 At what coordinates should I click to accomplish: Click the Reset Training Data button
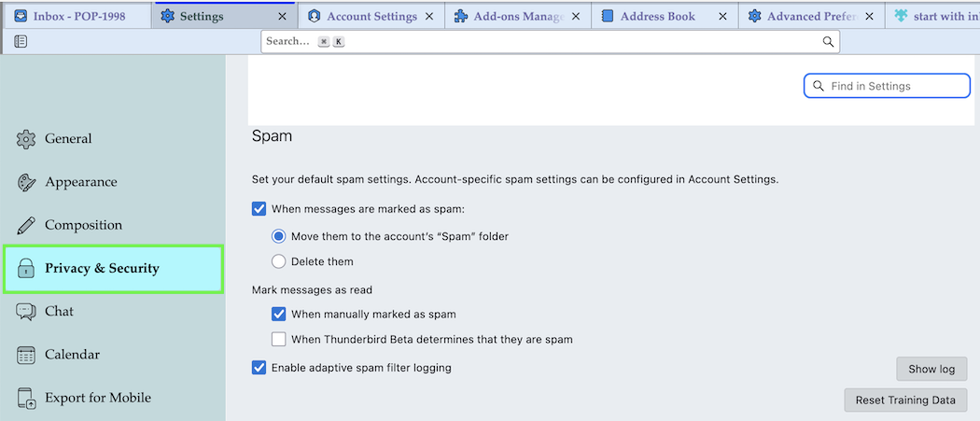point(905,400)
